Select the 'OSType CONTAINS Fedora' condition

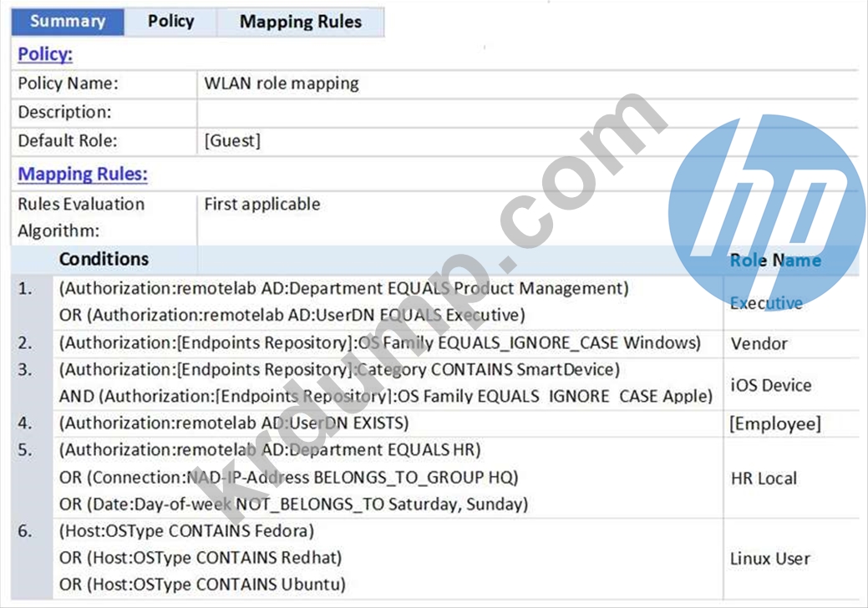tap(186, 531)
